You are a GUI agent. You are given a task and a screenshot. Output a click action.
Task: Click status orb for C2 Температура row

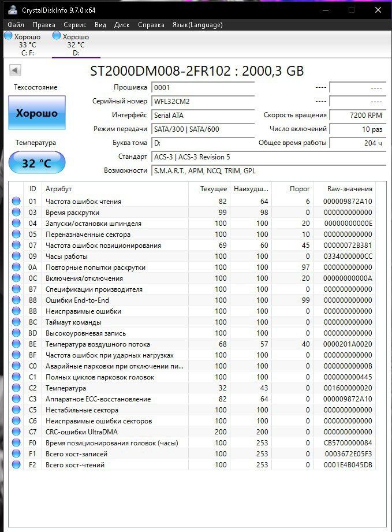coord(16,388)
